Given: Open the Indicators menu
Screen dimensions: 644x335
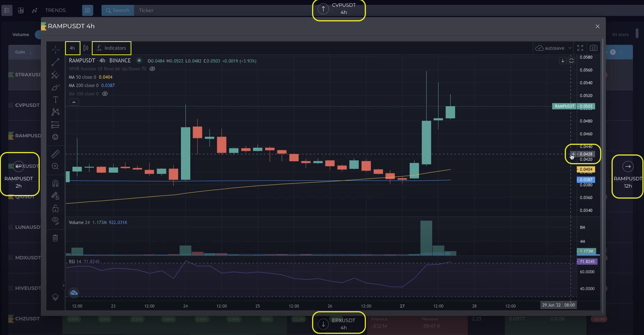Looking at the screenshot, I should click(x=112, y=48).
